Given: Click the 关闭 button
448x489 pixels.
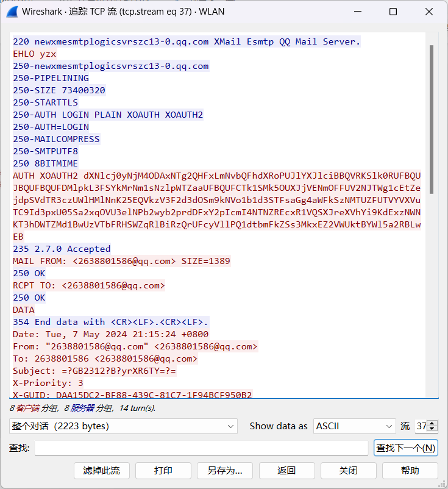Looking at the screenshot, I should 348,471.
